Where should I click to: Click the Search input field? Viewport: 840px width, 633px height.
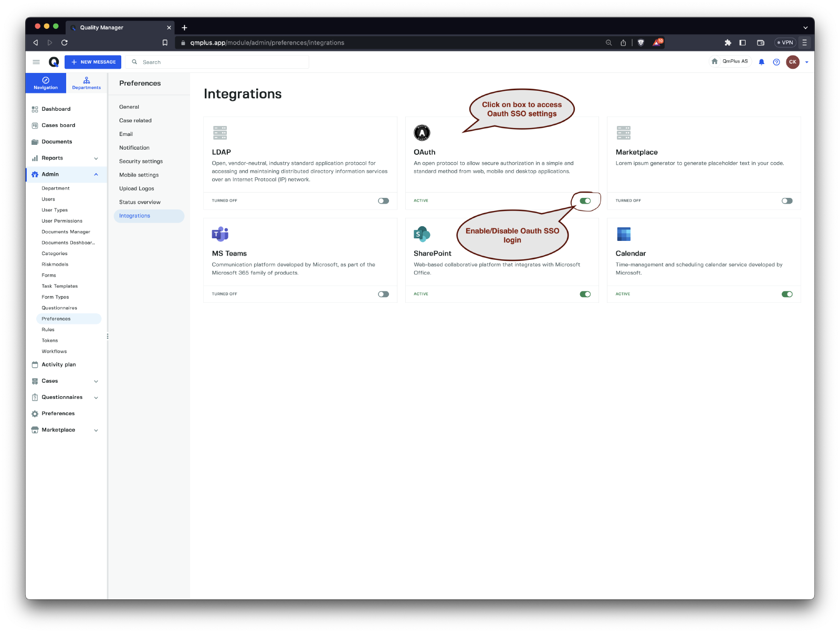pyautogui.click(x=220, y=62)
